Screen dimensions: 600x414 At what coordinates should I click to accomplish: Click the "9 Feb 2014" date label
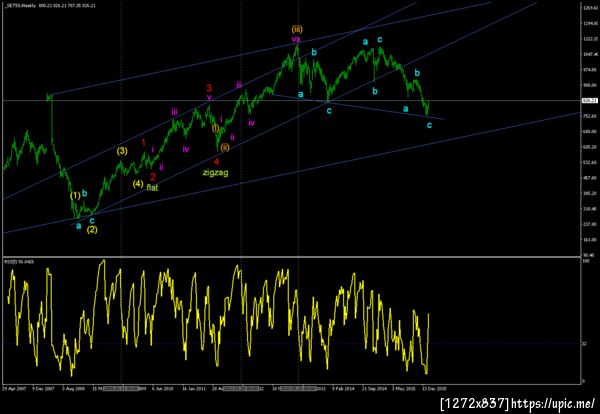343,388
